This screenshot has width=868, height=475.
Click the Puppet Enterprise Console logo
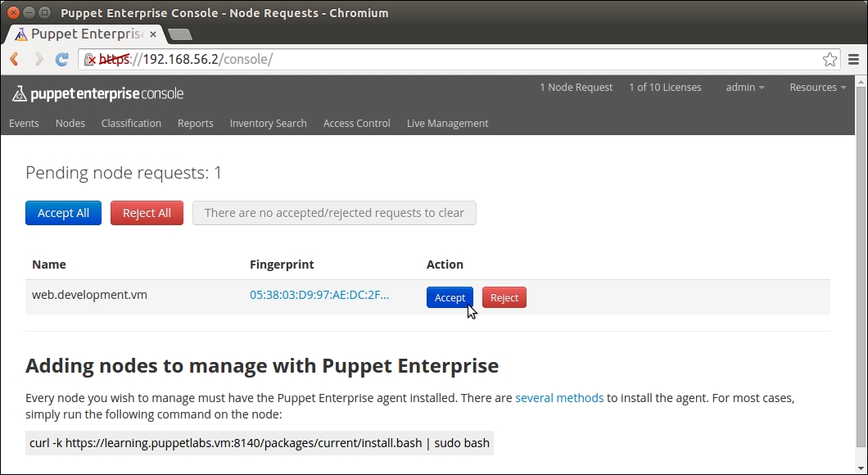tap(97, 93)
